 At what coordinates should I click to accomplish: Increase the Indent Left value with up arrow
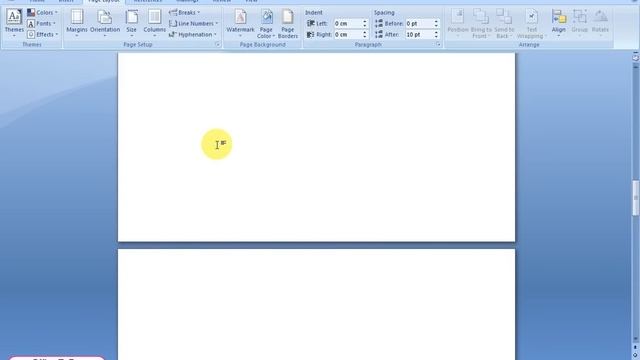[x=365, y=22]
